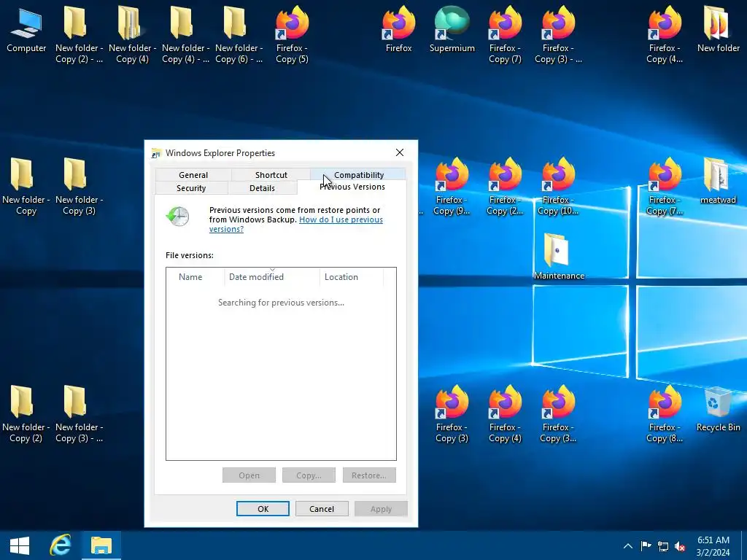Select the Firefox - Copy (3) shortcut
Screen dimensions: 747x560
pos(452,413)
